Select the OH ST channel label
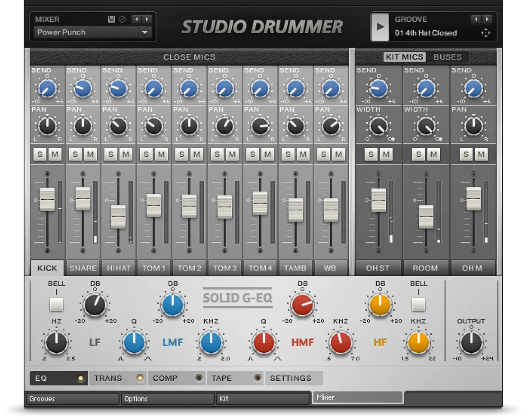The height and width of the screenshot is (420, 526). pyautogui.click(x=378, y=268)
